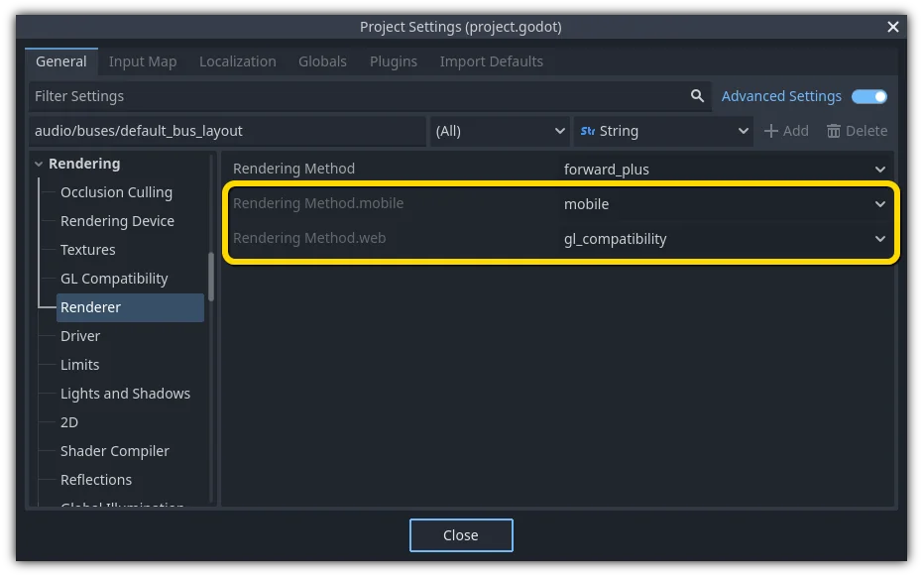Select Occlusion Culling in the sidebar
924x577 pixels.
(x=116, y=192)
